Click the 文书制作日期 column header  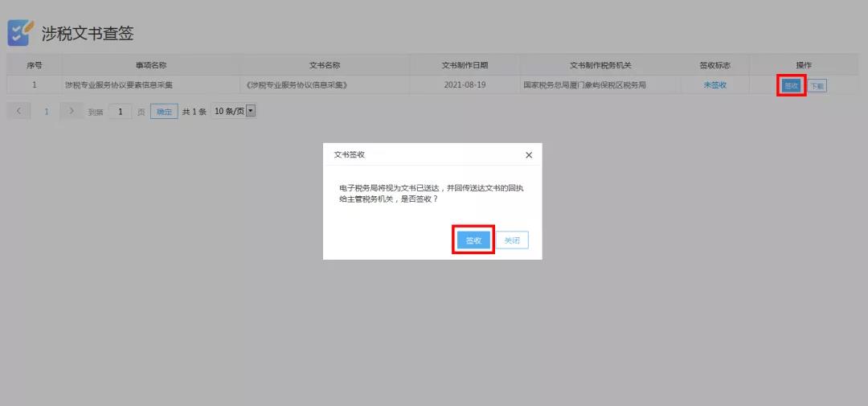[465, 65]
